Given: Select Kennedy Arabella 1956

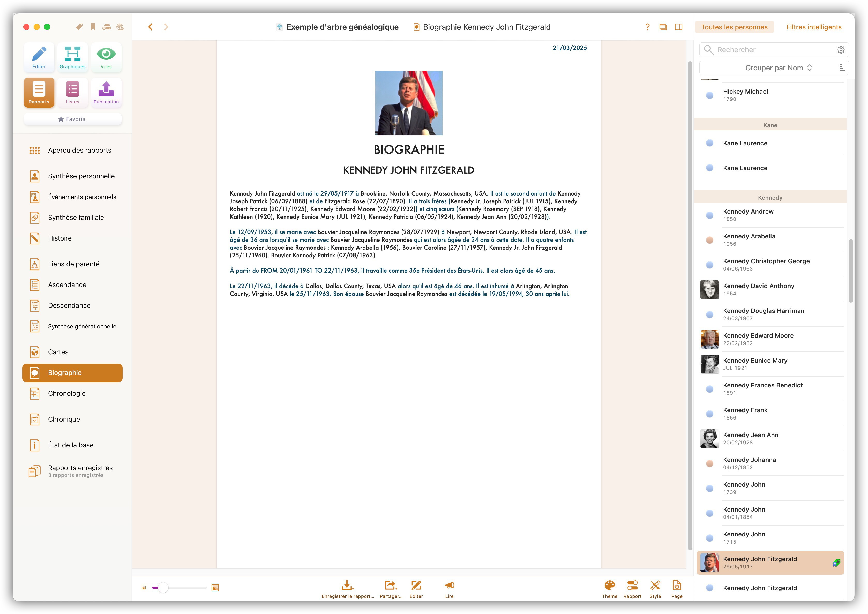Looking at the screenshot, I should point(770,240).
